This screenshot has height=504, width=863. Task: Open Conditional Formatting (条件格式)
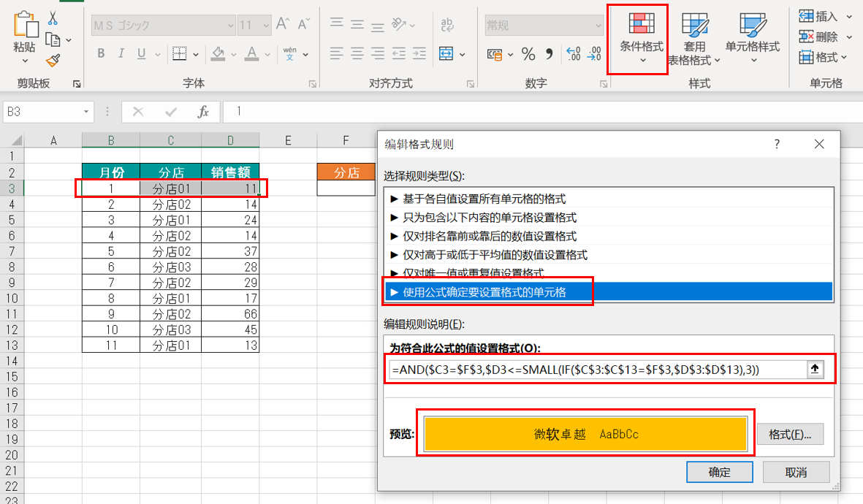point(641,37)
